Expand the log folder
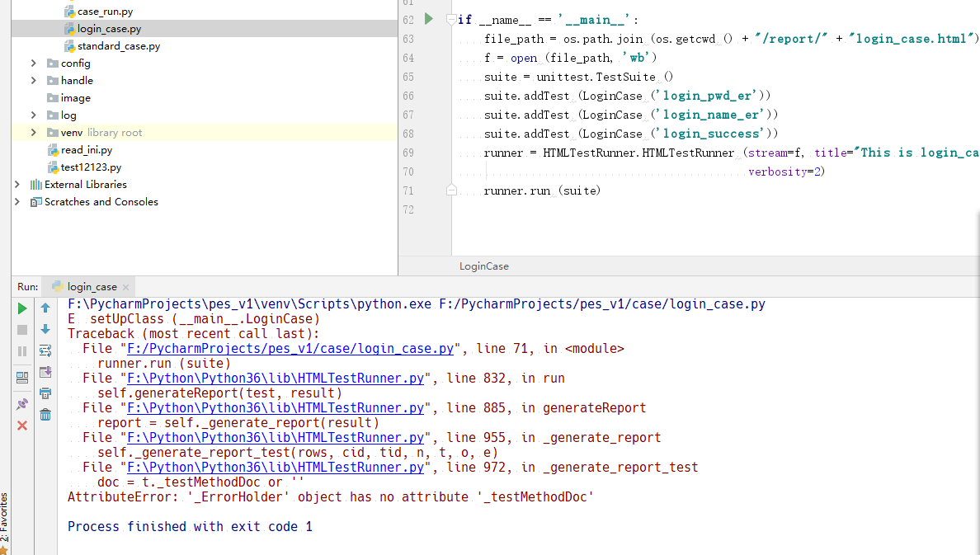The width and height of the screenshot is (980, 555). point(33,115)
